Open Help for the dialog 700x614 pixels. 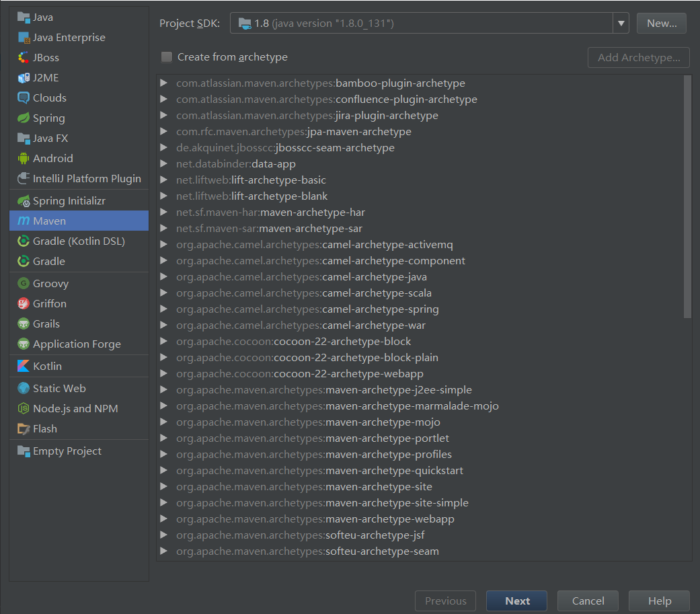coord(660,601)
